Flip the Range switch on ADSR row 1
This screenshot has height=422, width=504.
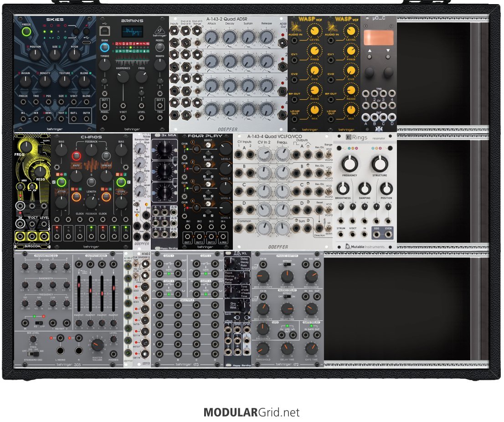(197, 43)
